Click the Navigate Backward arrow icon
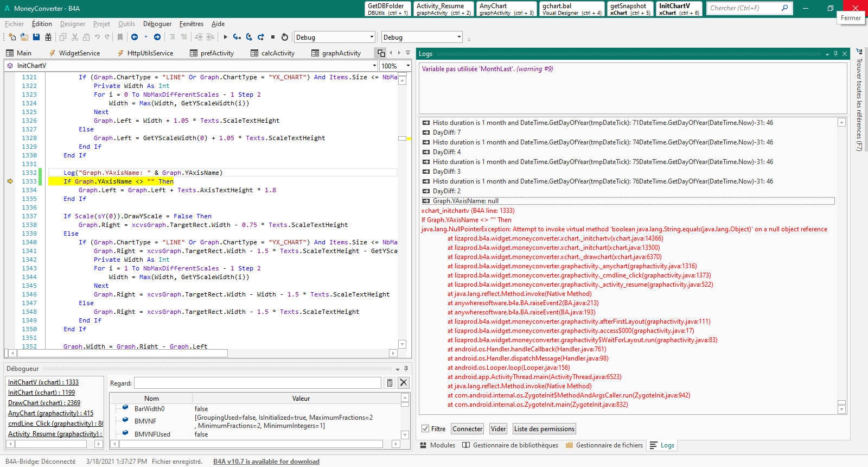 [135, 37]
